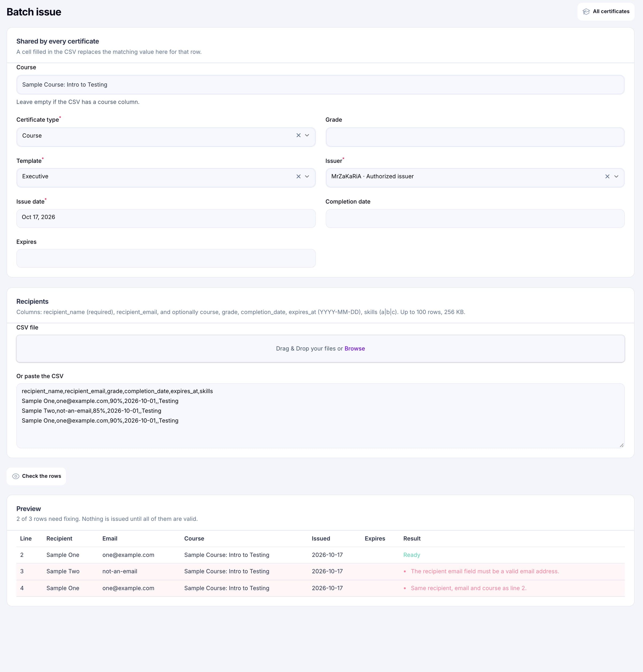Click inside the paste CSV textarea
The height and width of the screenshot is (672, 643).
pos(320,416)
